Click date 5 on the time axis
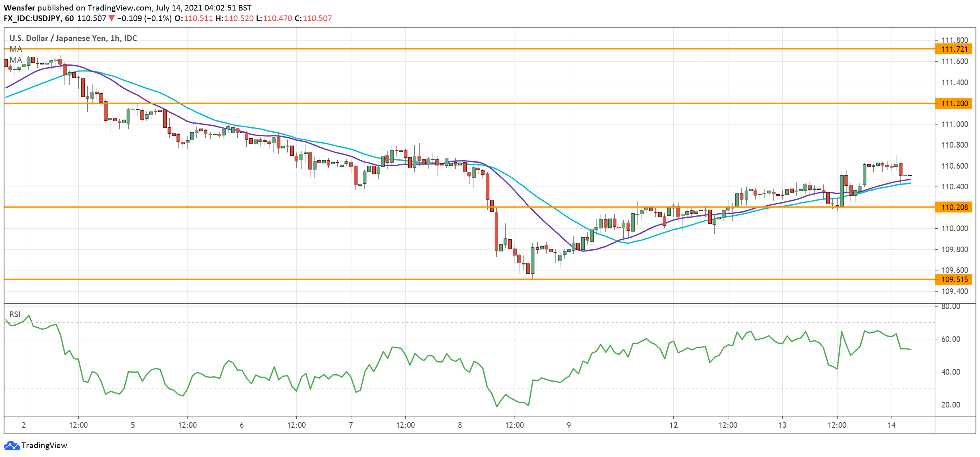The width and height of the screenshot is (980, 457). point(133,425)
